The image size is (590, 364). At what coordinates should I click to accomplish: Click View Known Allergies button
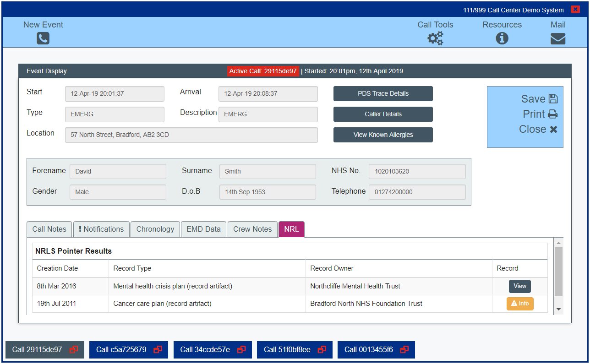tap(383, 135)
